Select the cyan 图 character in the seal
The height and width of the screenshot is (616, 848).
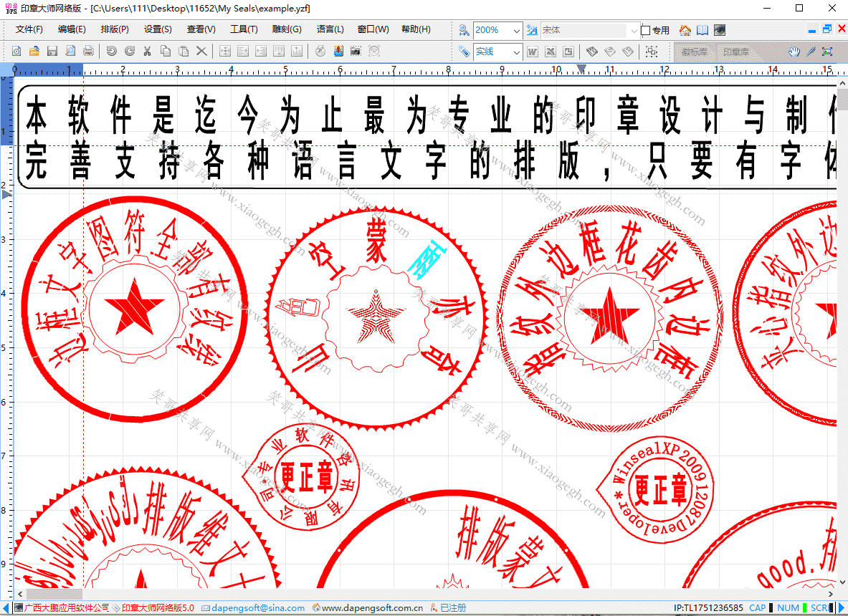pos(427,259)
